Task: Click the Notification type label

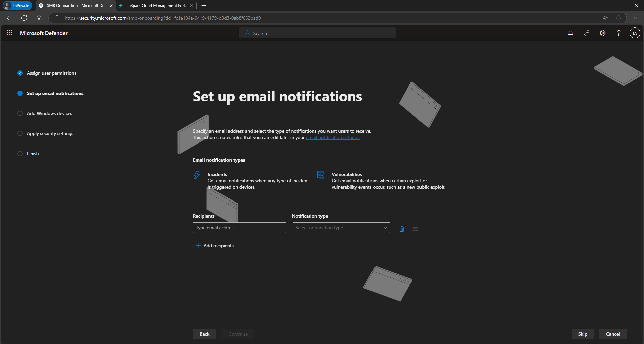Action: pos(310,216)
